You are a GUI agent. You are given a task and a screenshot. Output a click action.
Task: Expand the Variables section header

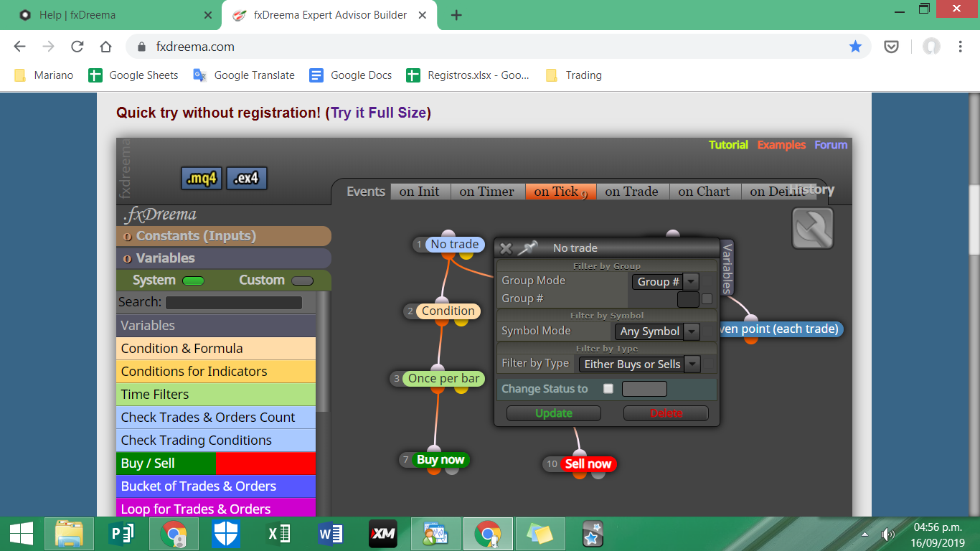(x=224, y=258)
